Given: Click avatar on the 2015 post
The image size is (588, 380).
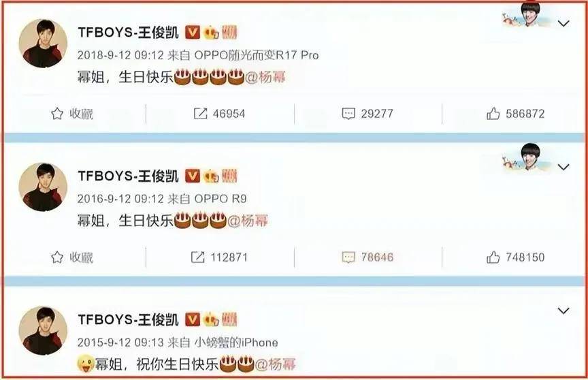Looking at the screenshot, I should pos(43,330).
